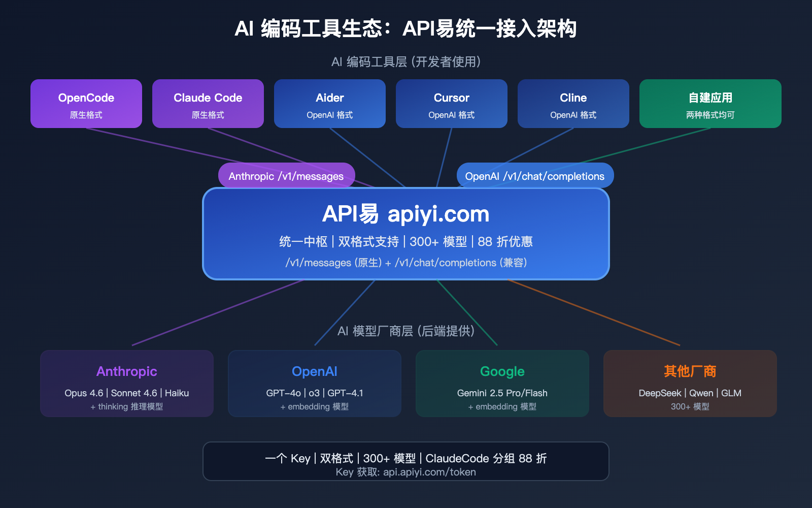
Task: Expand the bottom key information bar
Action: tap(406, 461)
